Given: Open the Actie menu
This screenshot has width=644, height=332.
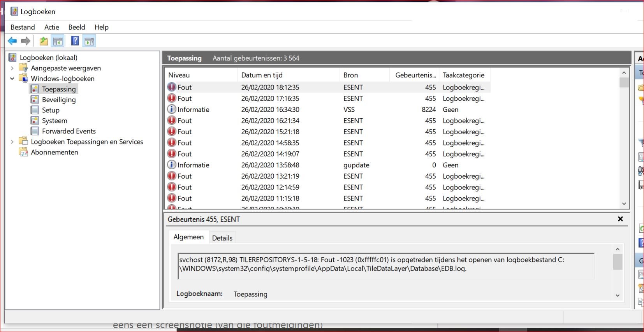Looking at the screenshot, I should 52,27.
